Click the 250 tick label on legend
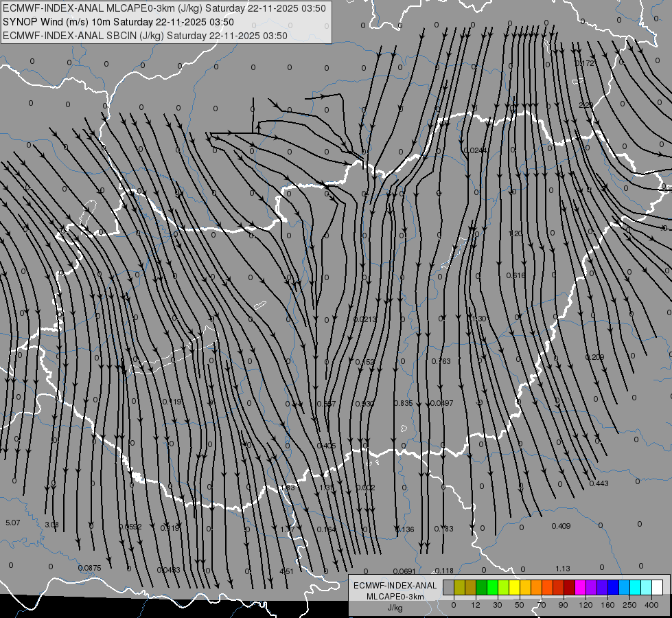Image resolution: width=672 pixels, height=618 pixels. click(629, 605)
